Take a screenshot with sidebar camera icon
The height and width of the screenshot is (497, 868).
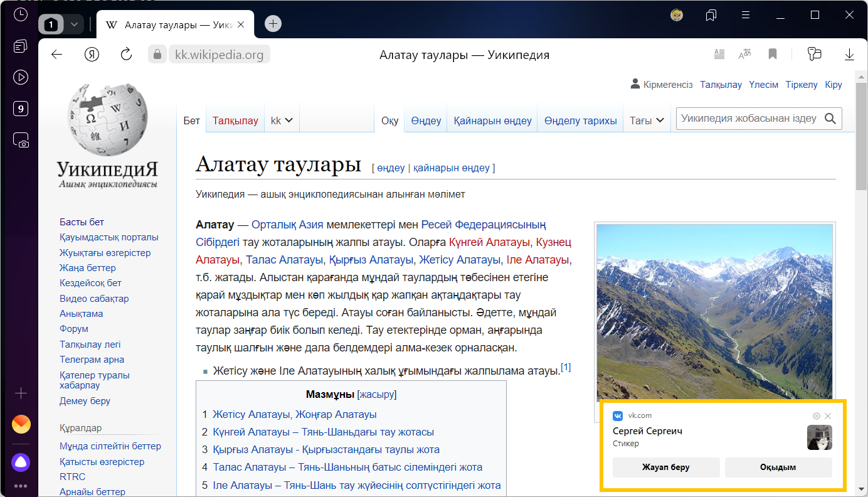[21, 141]
